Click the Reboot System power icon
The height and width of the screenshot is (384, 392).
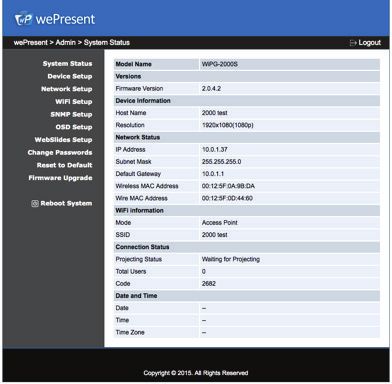click(x=35, y=204)
